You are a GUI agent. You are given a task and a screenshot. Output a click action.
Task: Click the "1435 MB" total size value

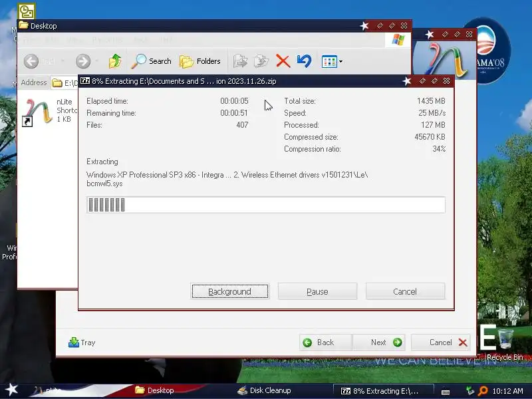pyautogui.click(x=431, y=101)
